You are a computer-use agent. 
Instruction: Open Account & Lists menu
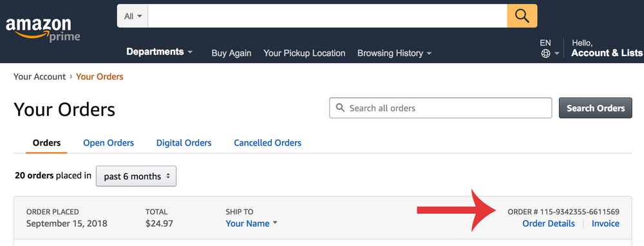click(607, 53)
